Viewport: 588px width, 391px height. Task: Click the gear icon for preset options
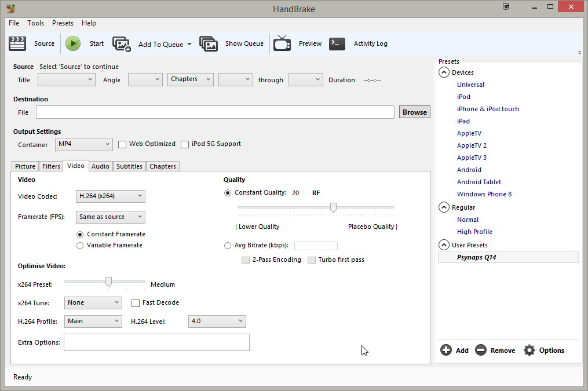[529, 350]
